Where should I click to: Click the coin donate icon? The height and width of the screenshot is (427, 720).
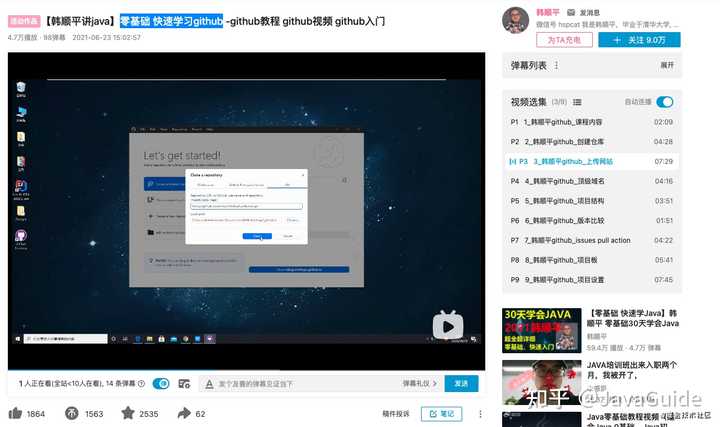pyautogui.click(x=72, y=413)
